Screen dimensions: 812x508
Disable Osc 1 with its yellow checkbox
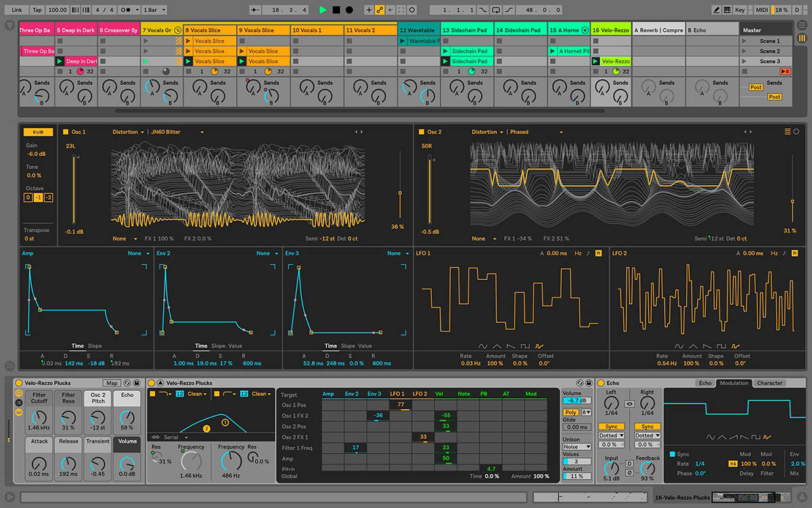coord(66,132)
